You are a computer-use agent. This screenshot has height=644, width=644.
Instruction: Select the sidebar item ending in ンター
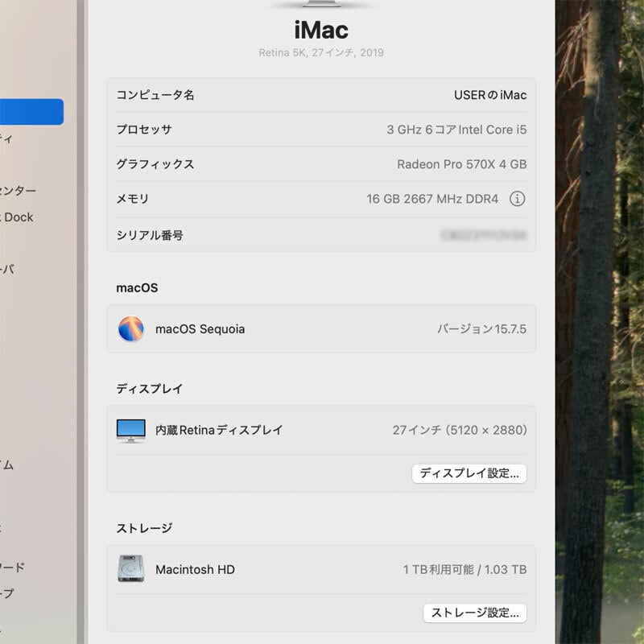click(x=18, y=191)
